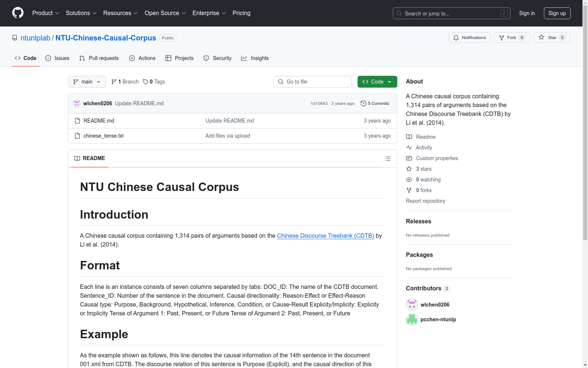Open the ntunlplab owner link

[x=35, y=38]
